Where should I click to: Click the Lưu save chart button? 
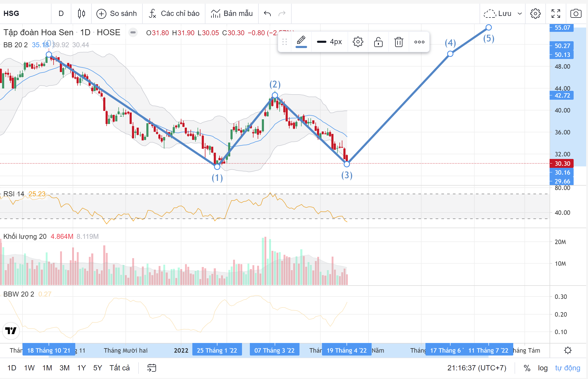(497, 13)
